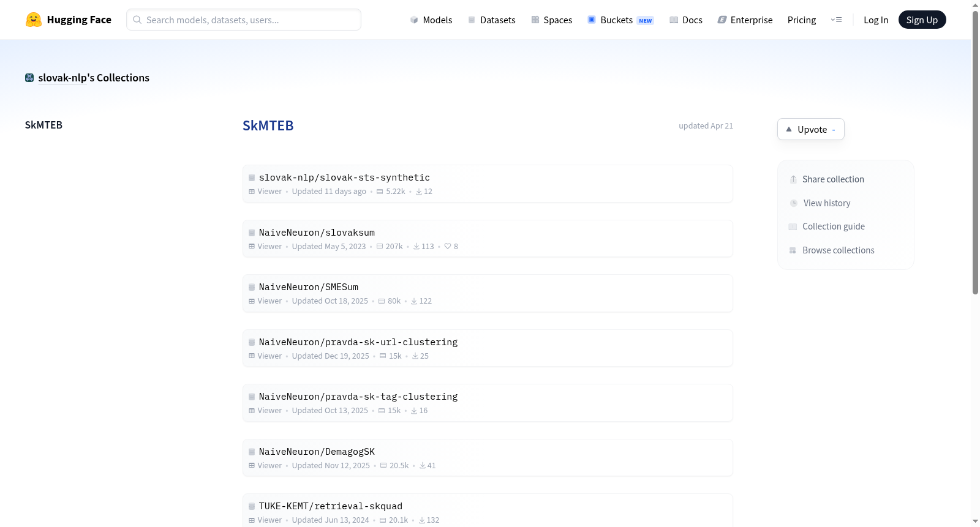This screenshot has width=980, height=527.
Task: Open TUKE-KEMT/retrieval-skquad dataset
Action: click(331, 506)
